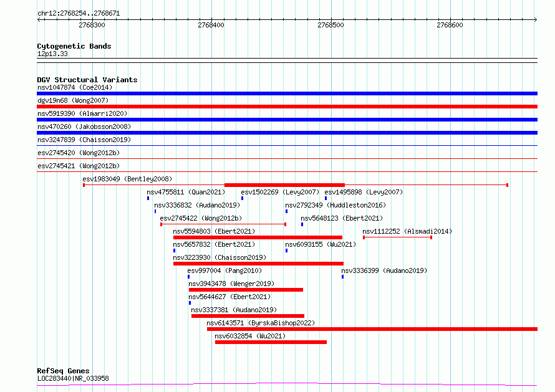Click nsv4755811 (Quan2021) variant label
Screen dimensions: 555x392
[186, 192]
